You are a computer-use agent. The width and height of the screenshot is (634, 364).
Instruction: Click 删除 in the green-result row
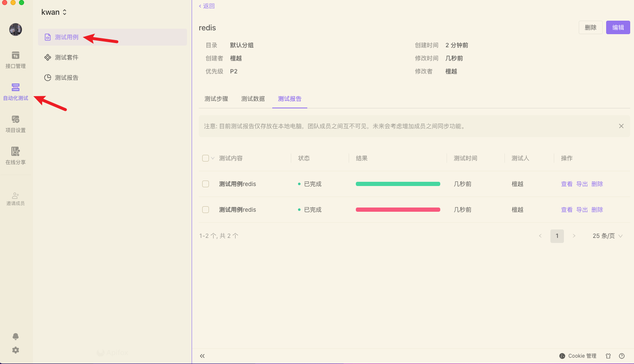pyautogui.click(x=597, y=184)
